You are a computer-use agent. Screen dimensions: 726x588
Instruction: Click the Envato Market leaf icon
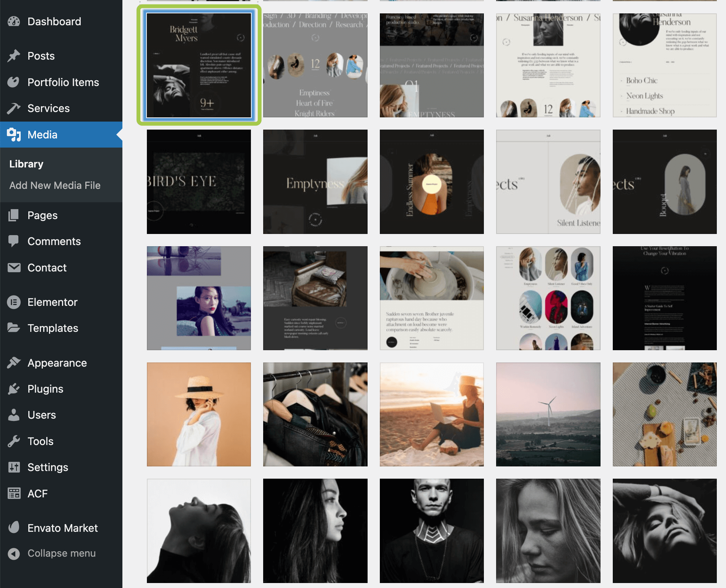14,528
